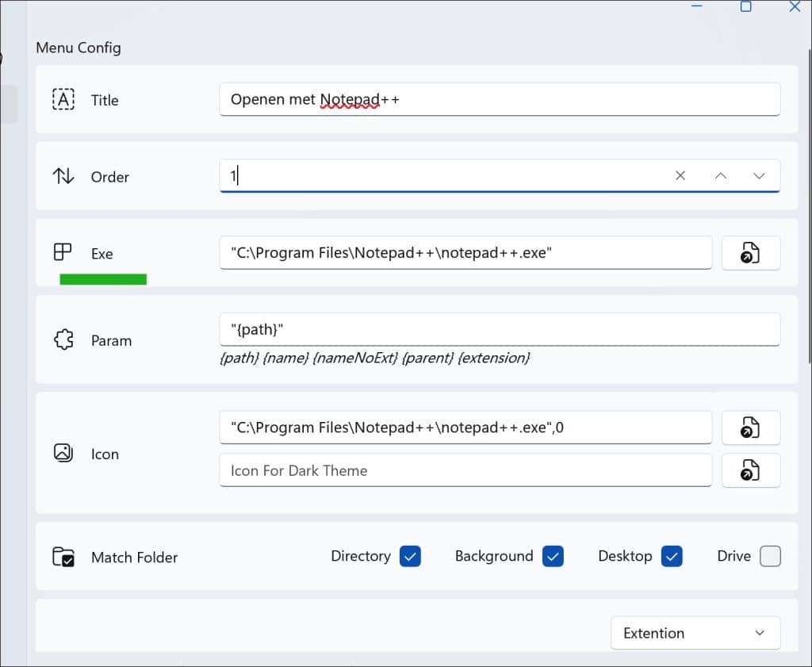812x667 pixels.
Task: Click the Exe path input field
Action: click(465, 254)
